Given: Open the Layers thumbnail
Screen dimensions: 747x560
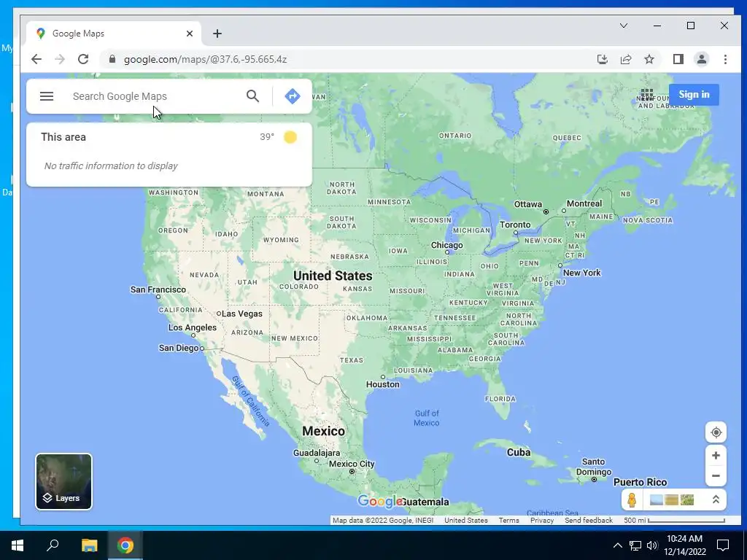Looking at the screenshot, I should (64, 481).
